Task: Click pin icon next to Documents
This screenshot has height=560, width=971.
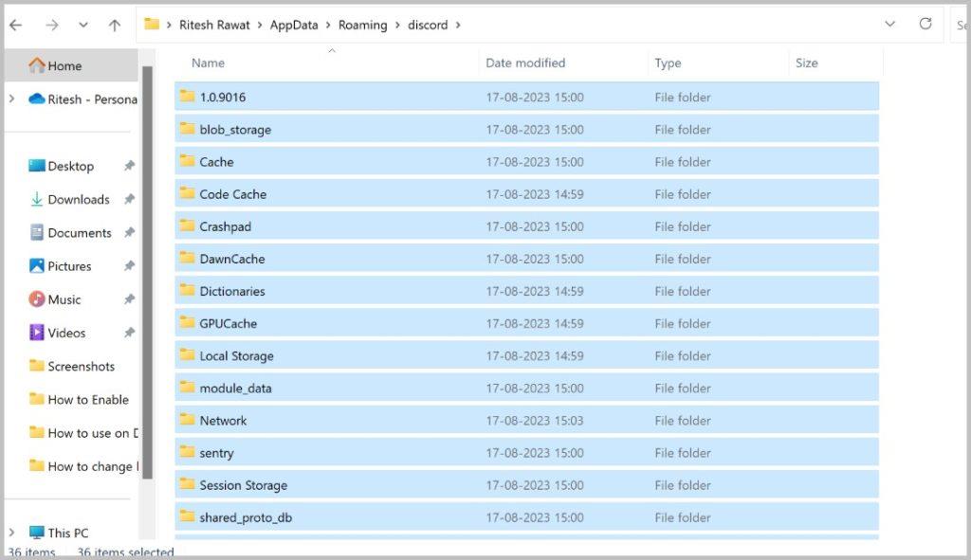Action: (129, 233)
